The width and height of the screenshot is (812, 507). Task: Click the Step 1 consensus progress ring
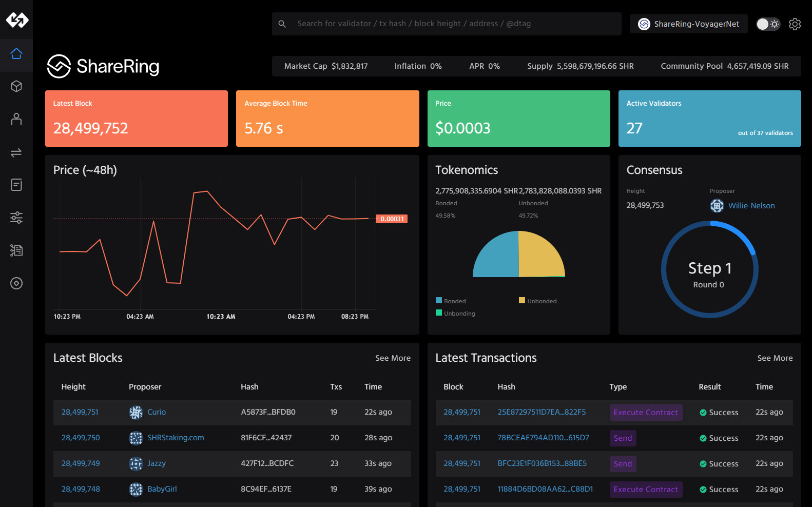tap(710, 269)
